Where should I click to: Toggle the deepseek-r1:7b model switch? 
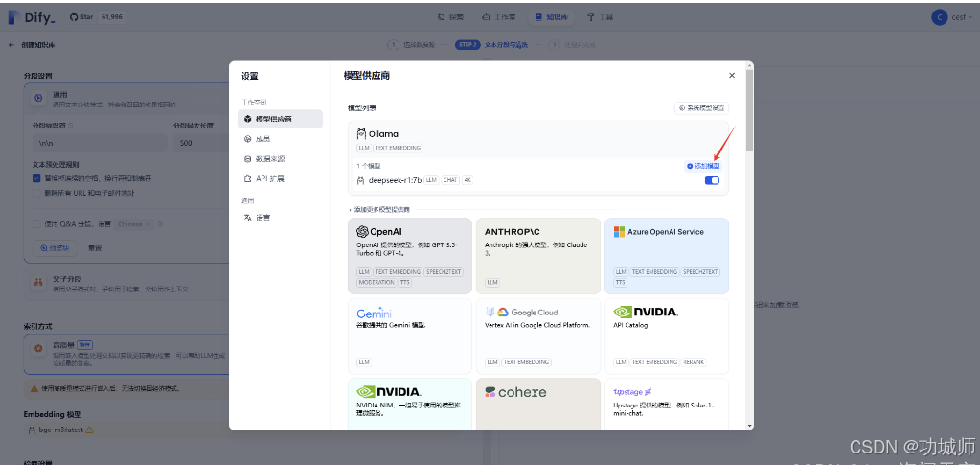click(712, 180)
